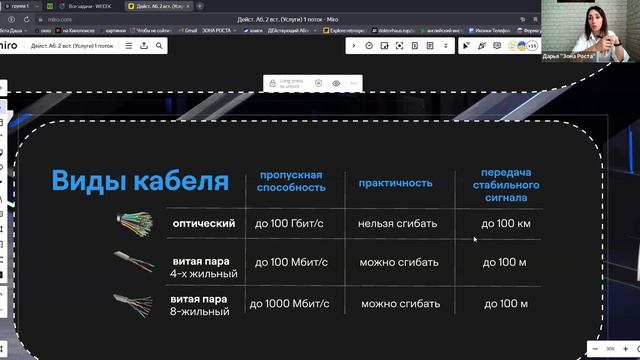Screen dimensions: 640x360
Task: Open the Даша bookmarks folder
Action: tap(13, 31)
